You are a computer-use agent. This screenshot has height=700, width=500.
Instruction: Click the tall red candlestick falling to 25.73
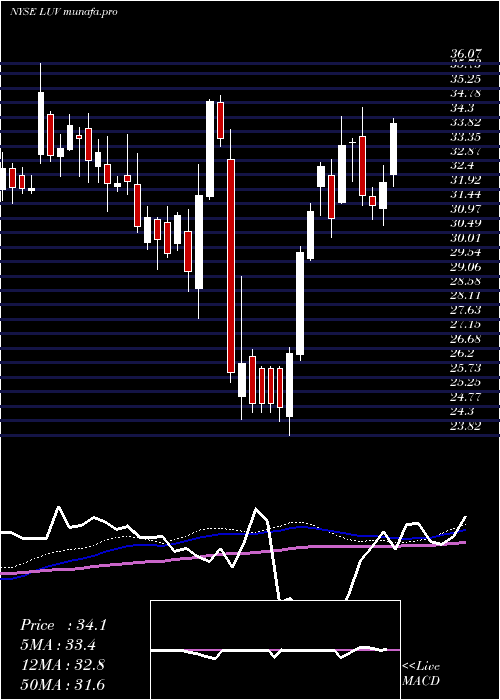pyautogui.click(x=230, y=266)
